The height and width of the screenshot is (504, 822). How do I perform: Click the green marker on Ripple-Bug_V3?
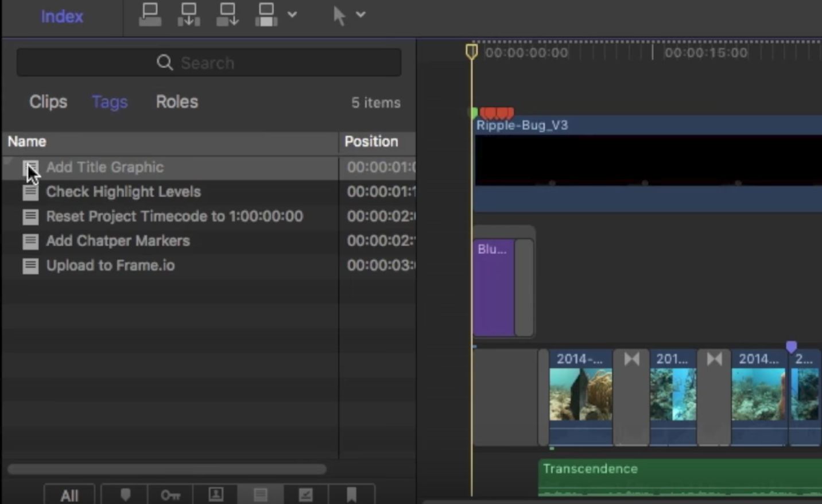point(474,113)
